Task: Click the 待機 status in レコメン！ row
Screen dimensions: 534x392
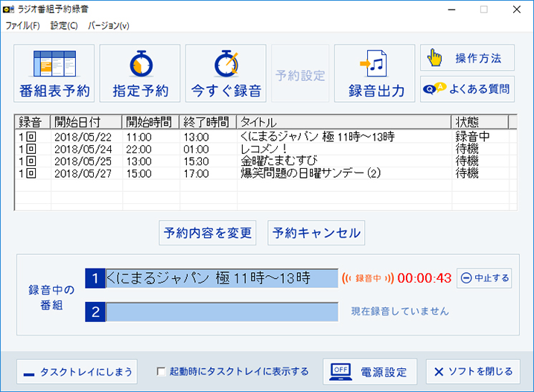Action: 467,149
